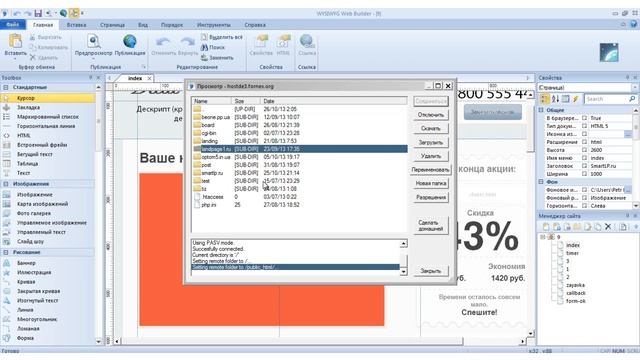This screenshot has width=640, height=360.
Task: Click the Разрешения button
Action: [x=431, y=197]
